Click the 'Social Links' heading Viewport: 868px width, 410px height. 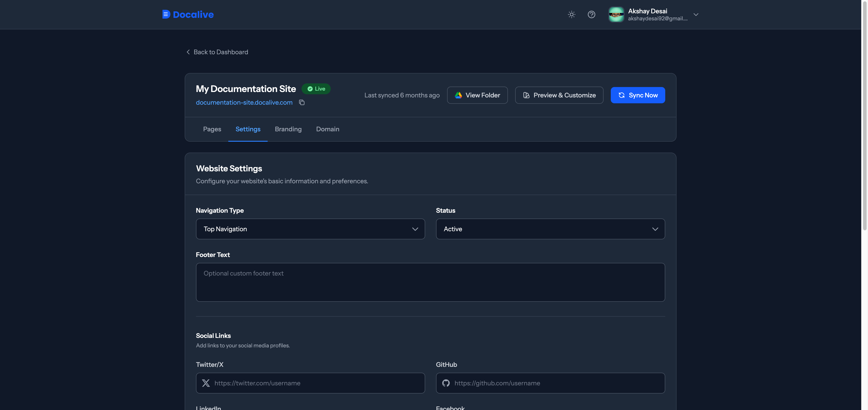pyautogui.click(x=213, y=336)
